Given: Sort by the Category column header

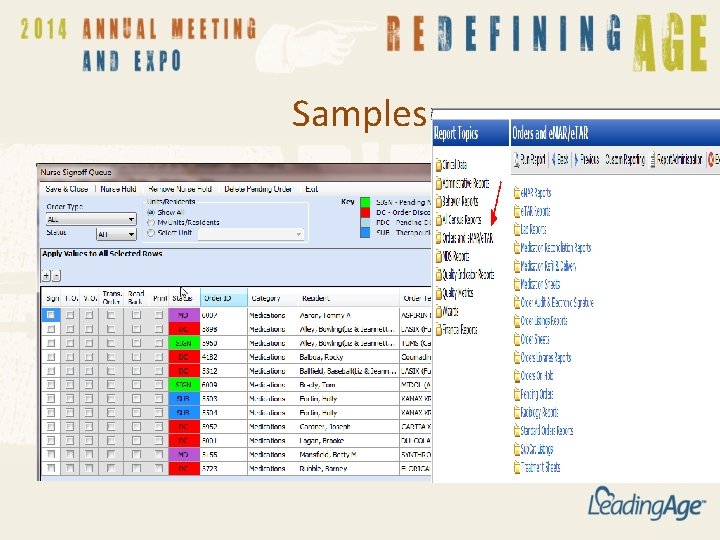Looking at the screenshot, I should click(x=273, y=298).
